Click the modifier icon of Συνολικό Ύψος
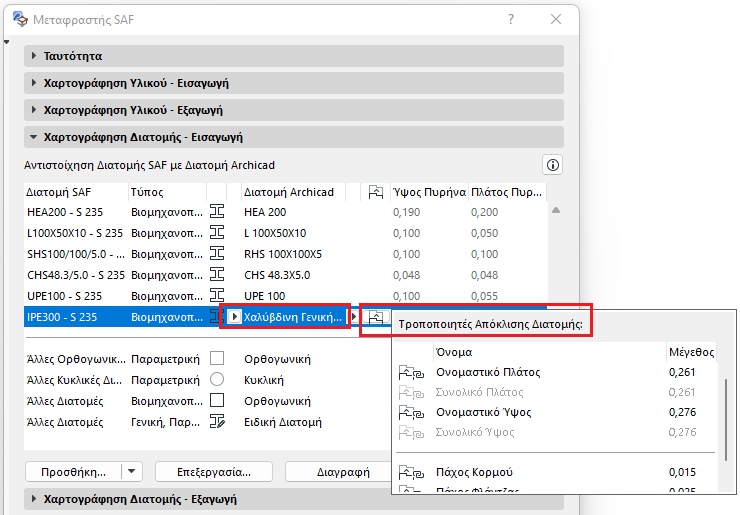The image size is (740, 515). [411, 432]
